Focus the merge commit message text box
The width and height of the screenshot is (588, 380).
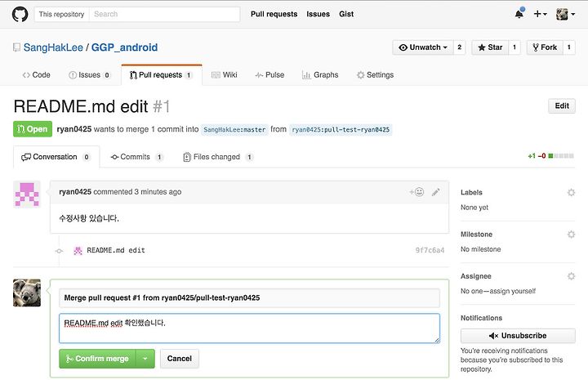click(x=249, y=329)
